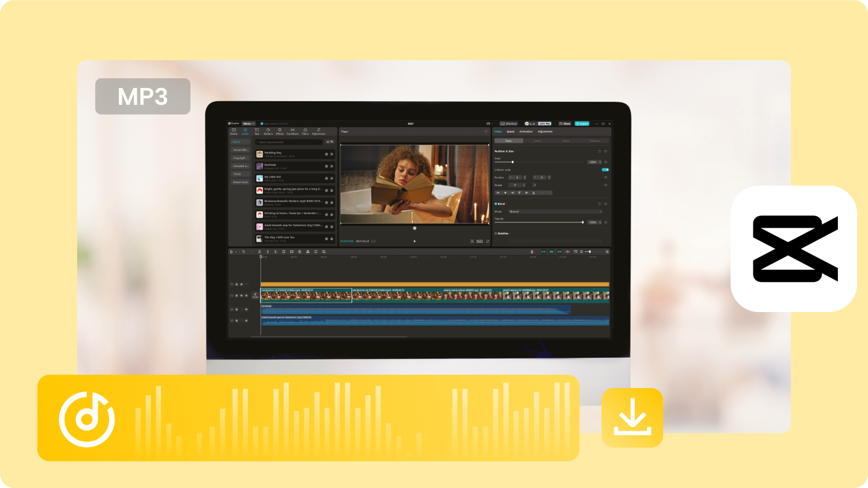Click the Export button
This screenshot has height=488, width=868.
click(582, 124)
